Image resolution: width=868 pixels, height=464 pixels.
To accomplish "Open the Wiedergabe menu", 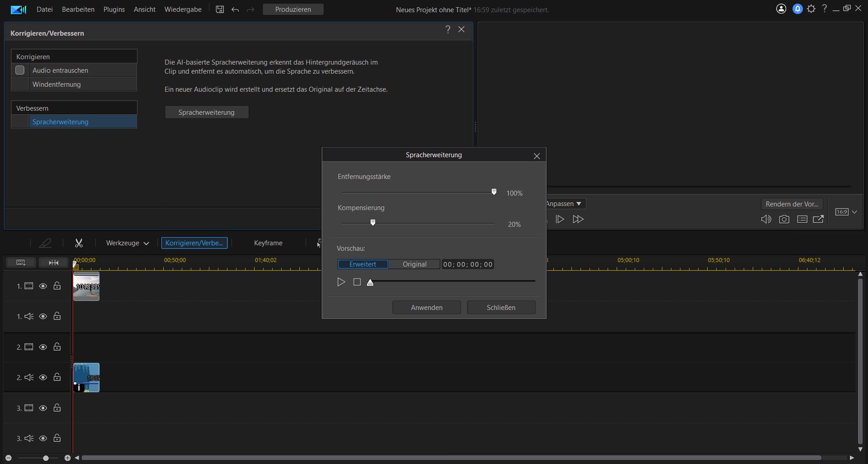I will coord(183,9).
